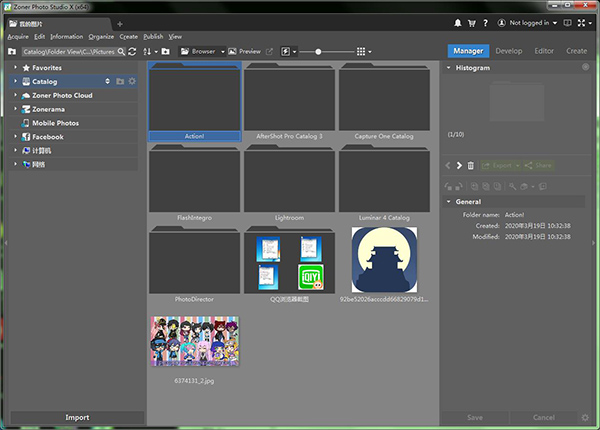Open the sort order dropdown
The width and height of the screenshot is (600, 430).
(x=150, y=52)
